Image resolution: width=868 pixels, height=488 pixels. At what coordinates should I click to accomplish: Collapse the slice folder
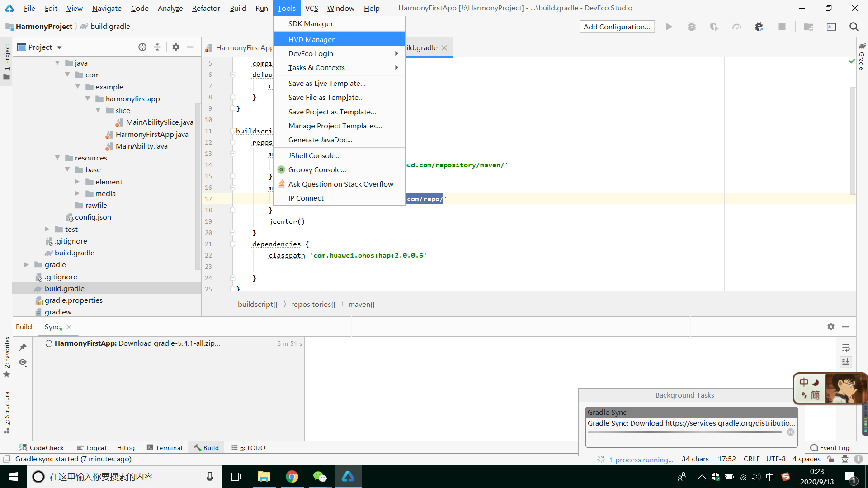tap(98, 110)
